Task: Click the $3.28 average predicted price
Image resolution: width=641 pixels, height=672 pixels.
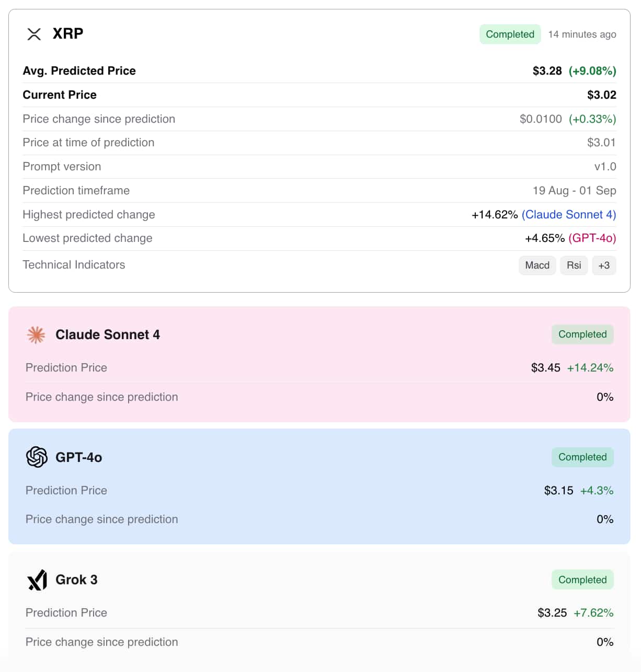Action: (x=547, y=71)
